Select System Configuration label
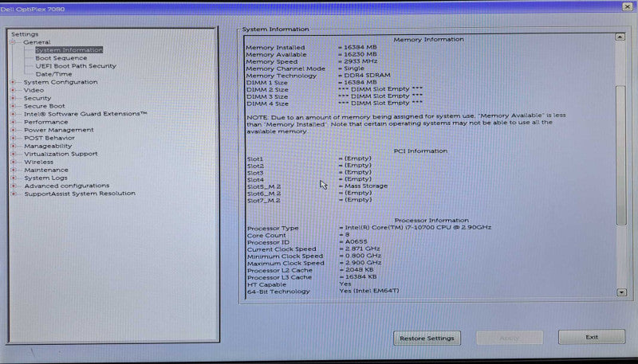 [x=61, y=82]
